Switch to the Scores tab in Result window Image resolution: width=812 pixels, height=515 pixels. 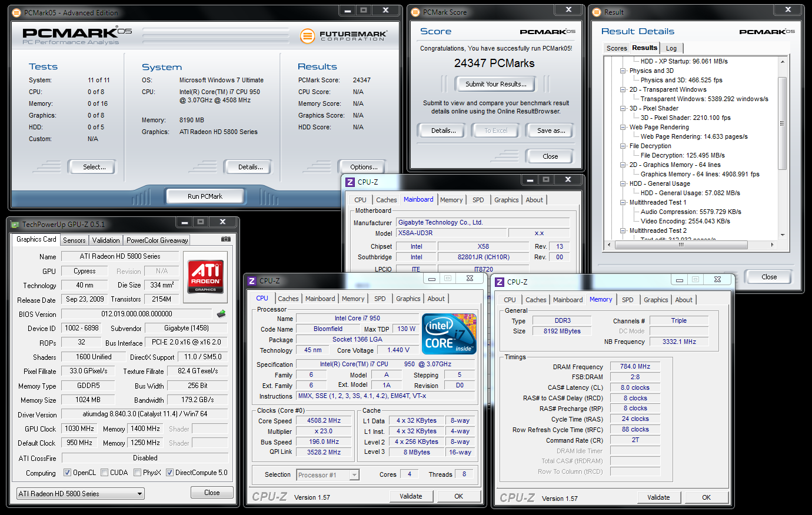pyautogui.click(x=617, y=48)
